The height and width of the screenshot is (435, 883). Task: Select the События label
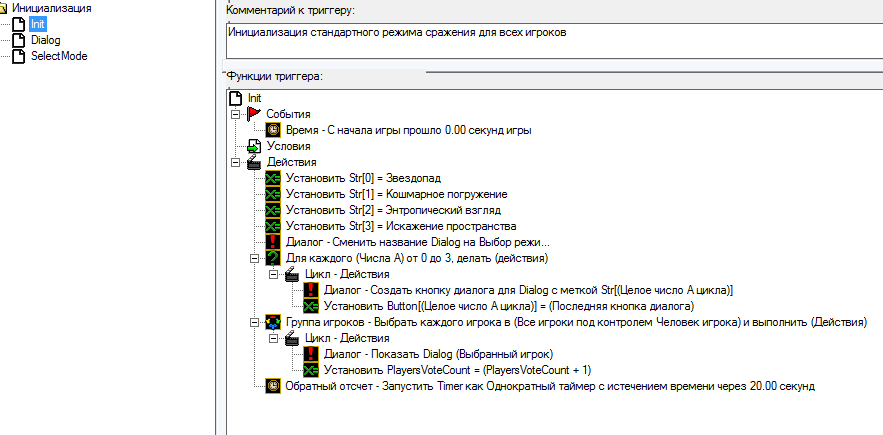(x=288, y=114)
